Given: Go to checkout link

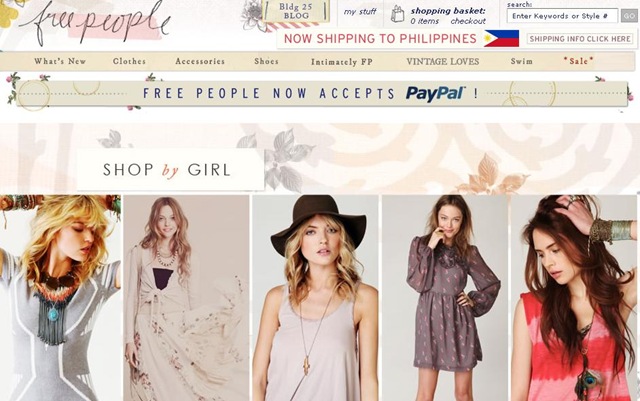Looking at the screenshot, I should 468,21.
